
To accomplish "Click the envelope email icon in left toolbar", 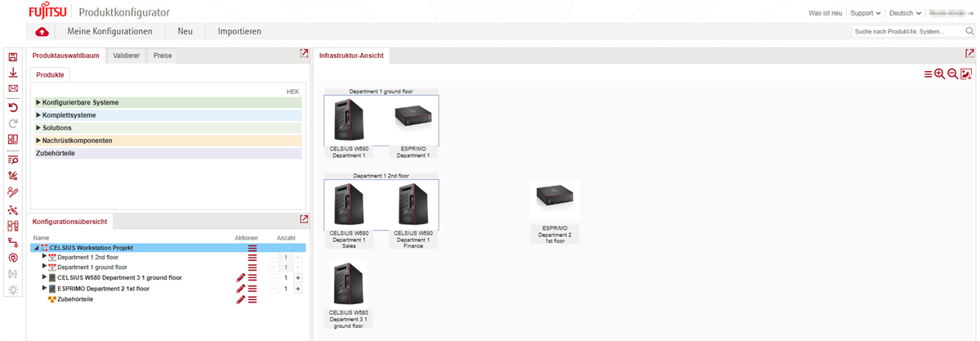I will pos(13,88).
